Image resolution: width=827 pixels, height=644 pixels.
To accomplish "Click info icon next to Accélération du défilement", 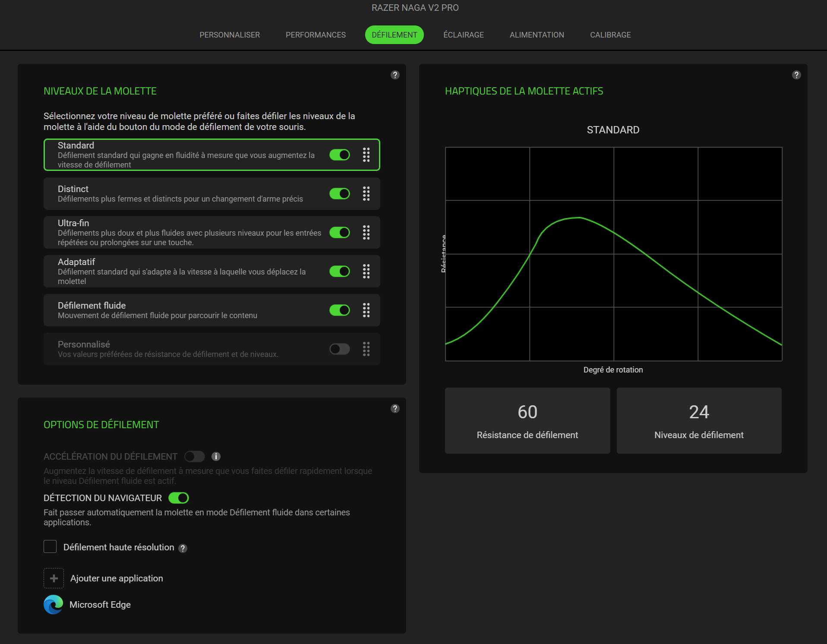I will (x=216, y=456).
